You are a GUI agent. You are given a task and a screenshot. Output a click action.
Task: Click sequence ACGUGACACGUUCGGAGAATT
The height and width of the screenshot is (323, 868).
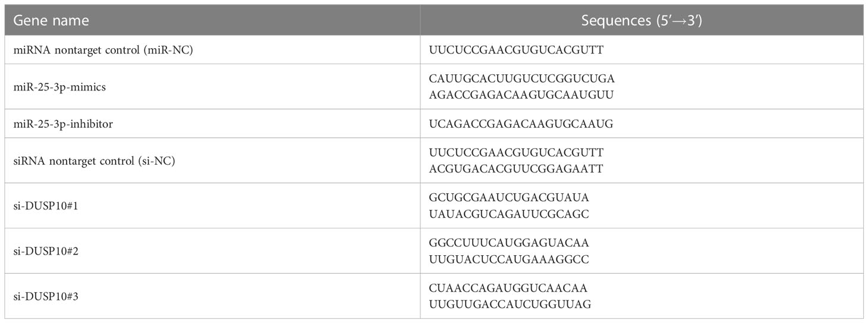pos(516,169)
